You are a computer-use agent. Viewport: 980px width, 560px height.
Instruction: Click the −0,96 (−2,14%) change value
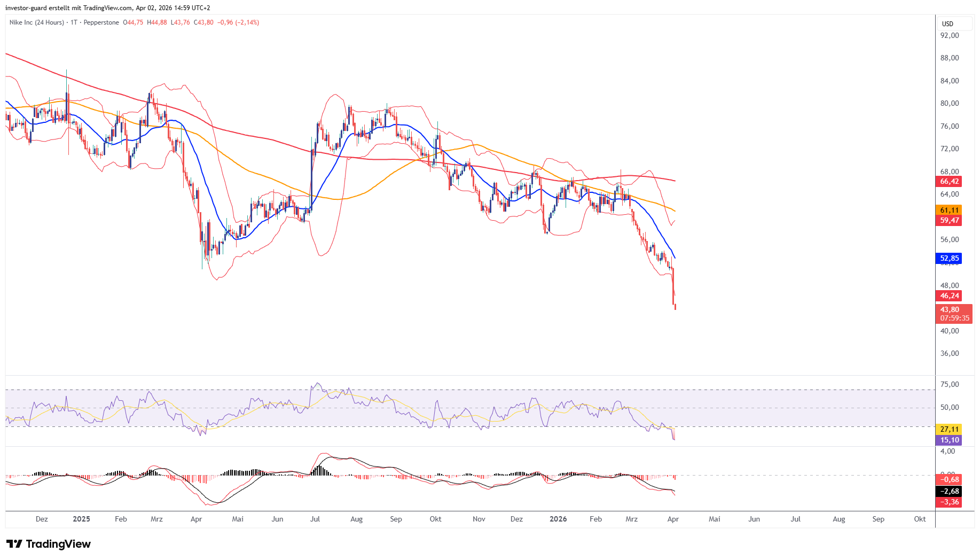[x=238, y=22]
